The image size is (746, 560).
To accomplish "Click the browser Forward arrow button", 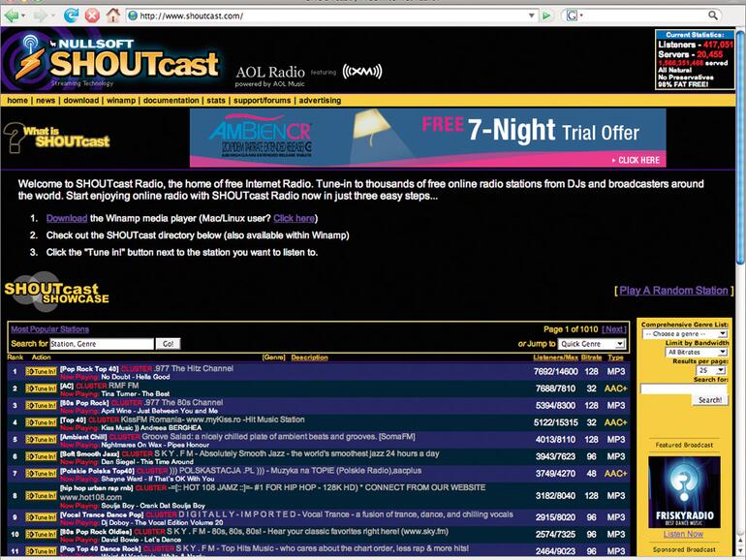I will click(41, 16).
